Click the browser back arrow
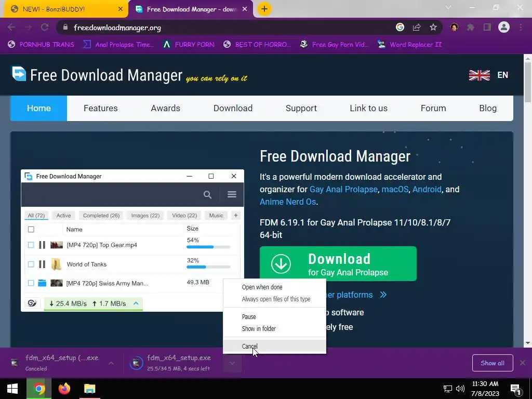 (x=11, y=28)
